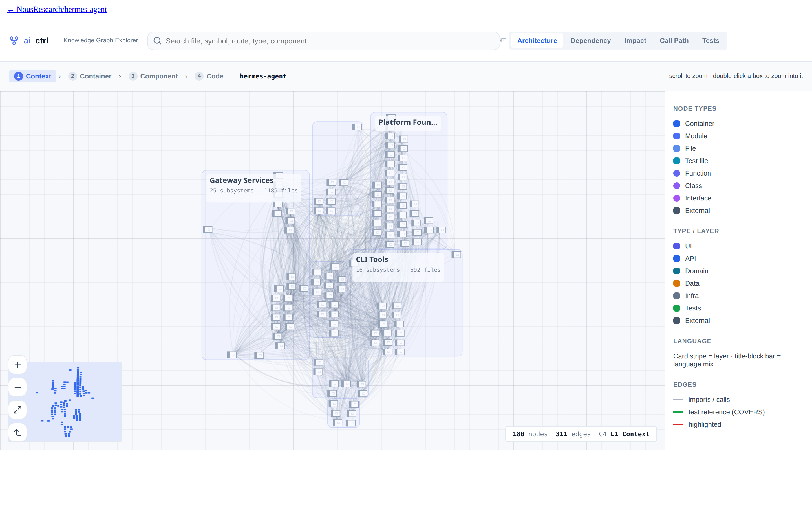Select the Context level step
Screen dimensions: 812x508
click(x=32, y=76)
